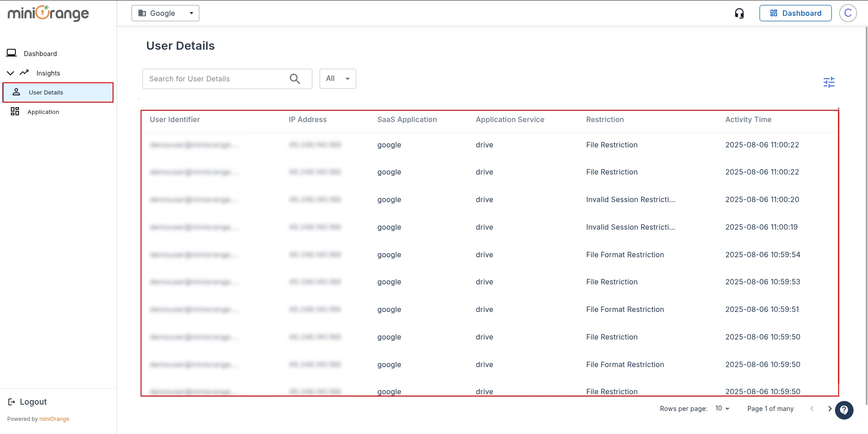The height and width of the screenshot is (434, 868).
Task: Click File Format Restriction in 10:59:51 row
Action: [x=625, y=309]
